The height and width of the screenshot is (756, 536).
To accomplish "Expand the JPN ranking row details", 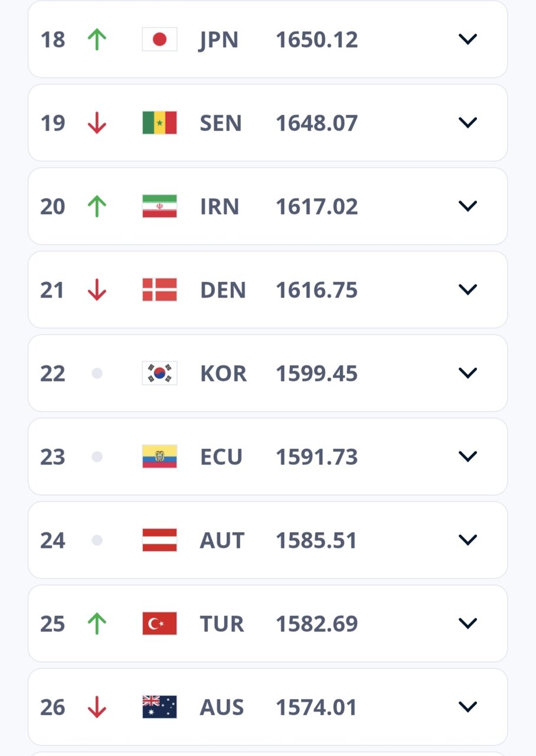I will 468,39.
